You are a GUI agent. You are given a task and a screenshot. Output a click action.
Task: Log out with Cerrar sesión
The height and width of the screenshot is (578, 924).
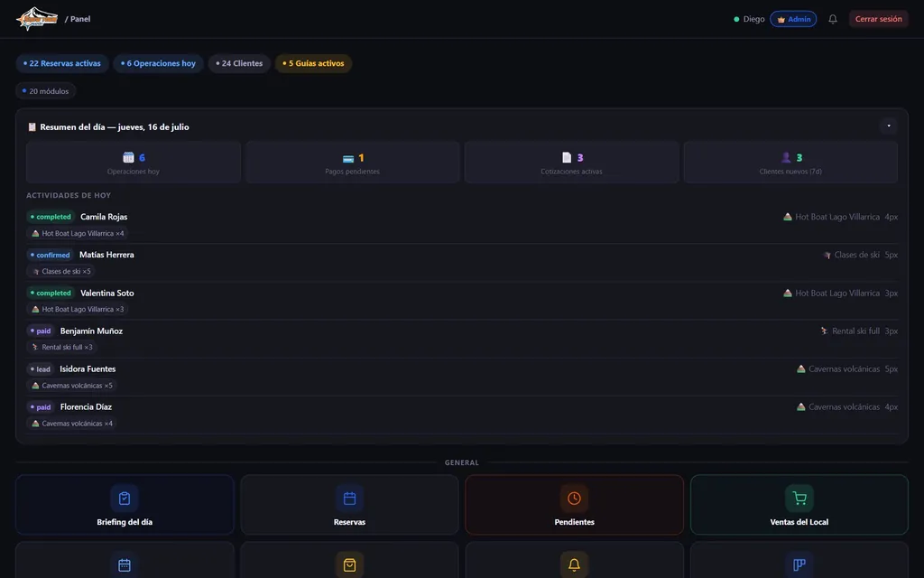(878, 19)
